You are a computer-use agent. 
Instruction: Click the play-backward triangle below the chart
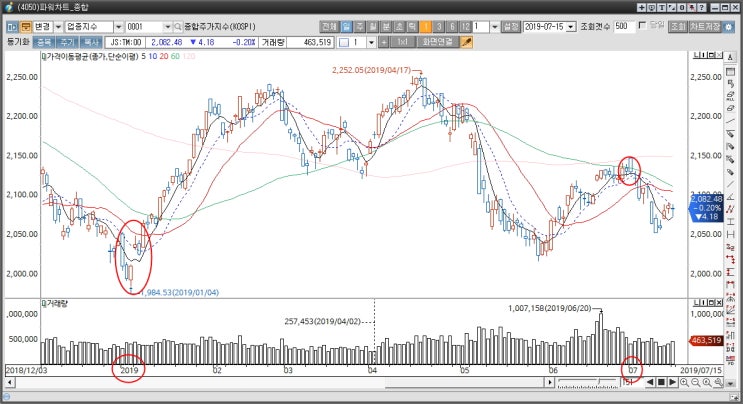click(650, 382)
